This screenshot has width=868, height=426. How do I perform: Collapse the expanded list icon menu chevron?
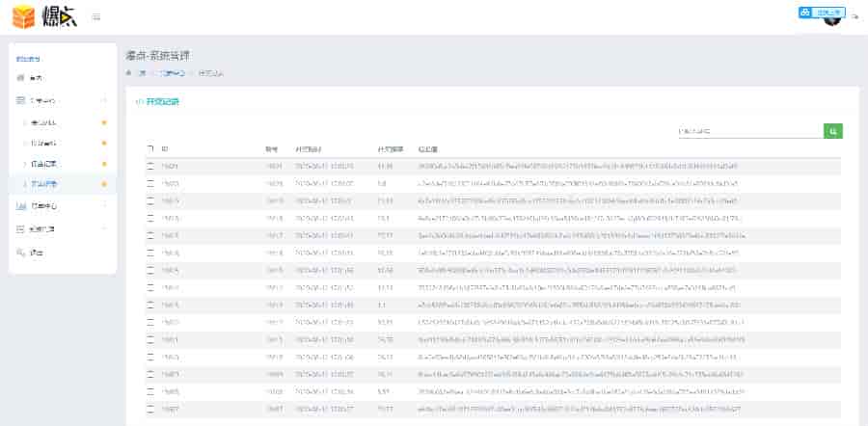[x=103, y=100]
